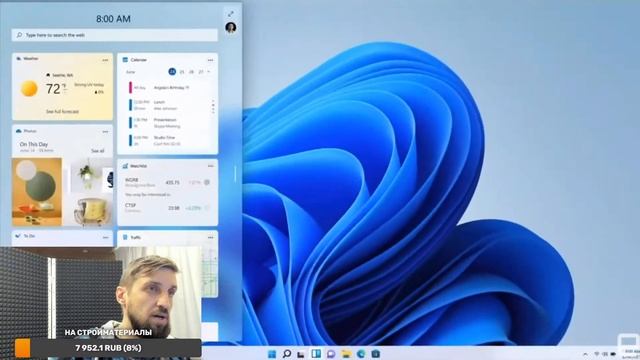Open Watchlist widget more options

[210, 166]
